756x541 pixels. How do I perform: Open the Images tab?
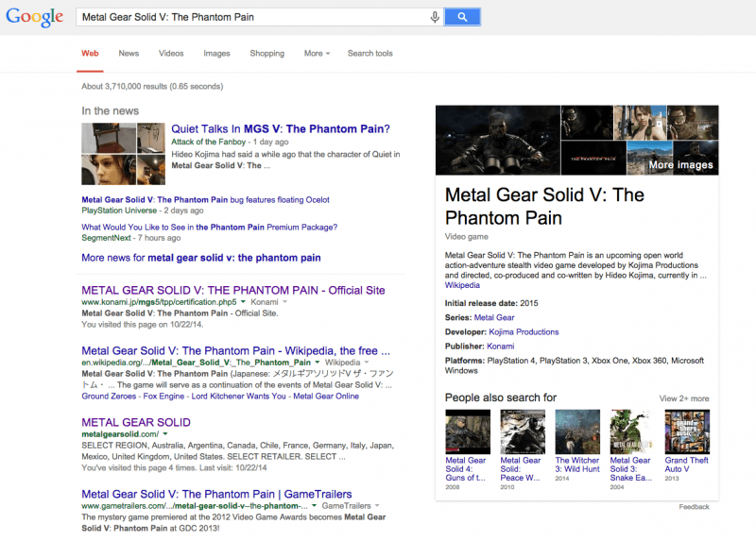(216, 54)
